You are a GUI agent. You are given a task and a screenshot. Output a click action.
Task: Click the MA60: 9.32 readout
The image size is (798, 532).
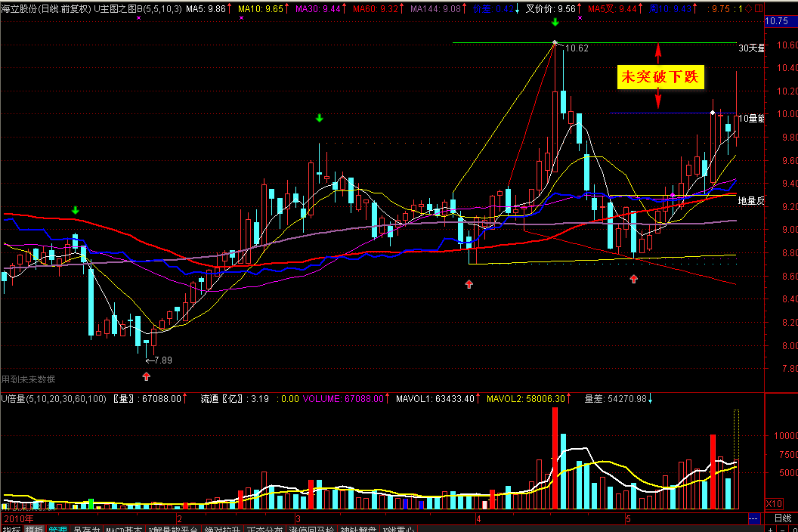coord(378,8)
